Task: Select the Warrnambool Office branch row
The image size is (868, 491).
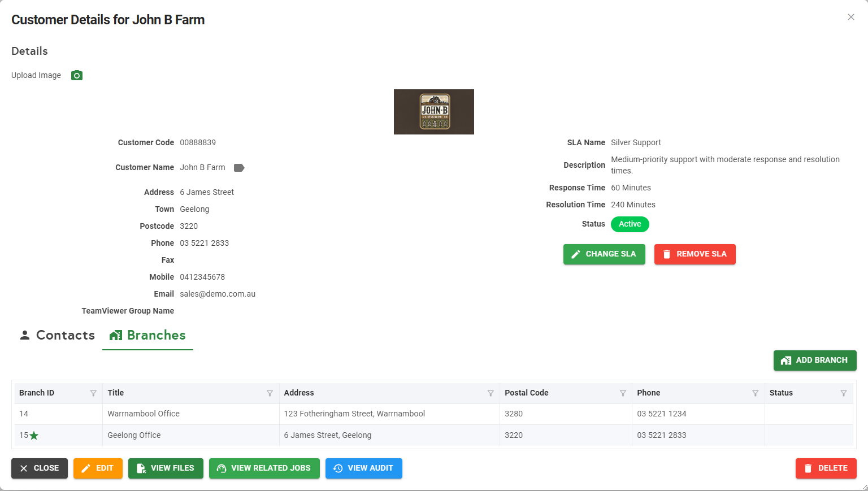Action: pos(144,414)
